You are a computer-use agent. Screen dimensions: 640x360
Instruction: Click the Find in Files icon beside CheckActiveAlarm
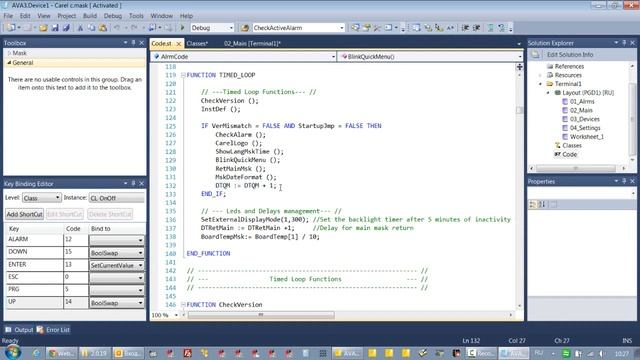(245, 28)
